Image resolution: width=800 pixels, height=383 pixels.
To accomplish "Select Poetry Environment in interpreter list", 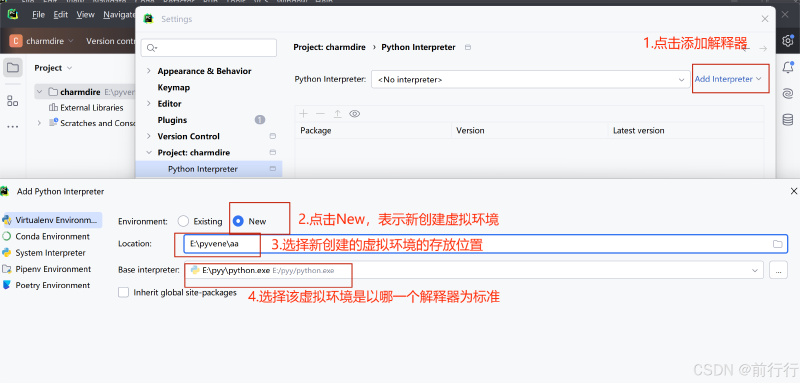I will 52,286.
